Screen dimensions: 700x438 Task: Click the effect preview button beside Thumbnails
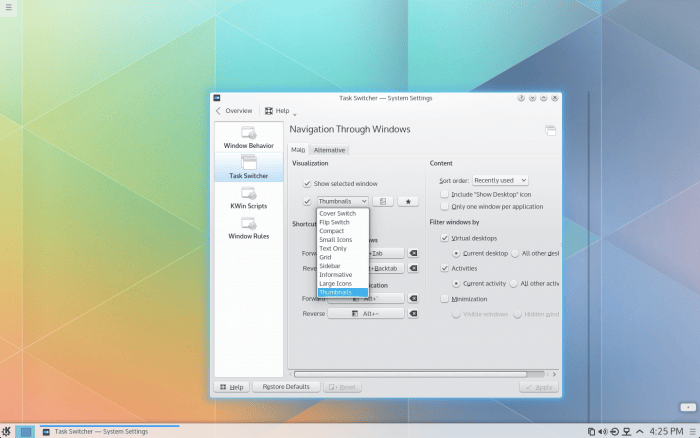coord(381,201)
